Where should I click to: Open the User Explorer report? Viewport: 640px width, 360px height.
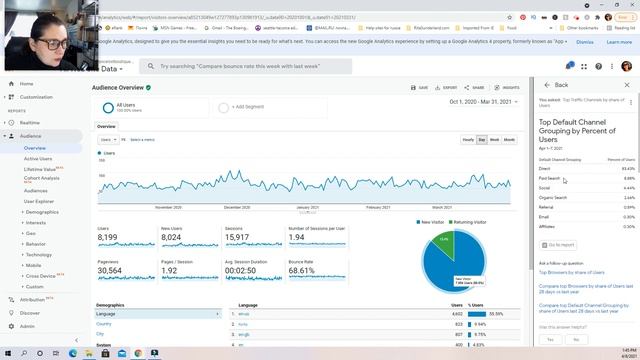pyautogui.click(x=39, y=202)
